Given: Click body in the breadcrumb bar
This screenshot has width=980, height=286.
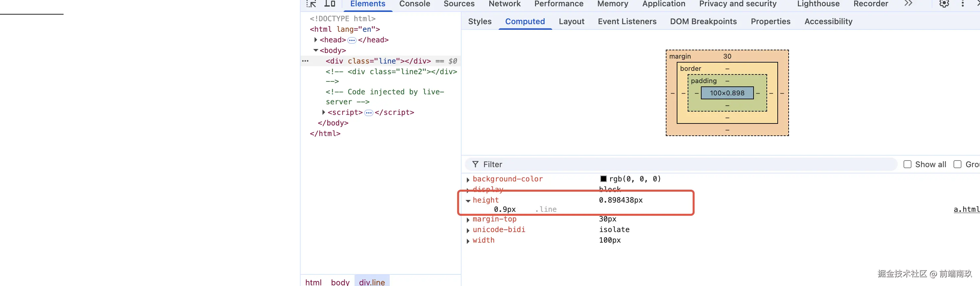Looking at the screenshot, I should click(340, 282).
